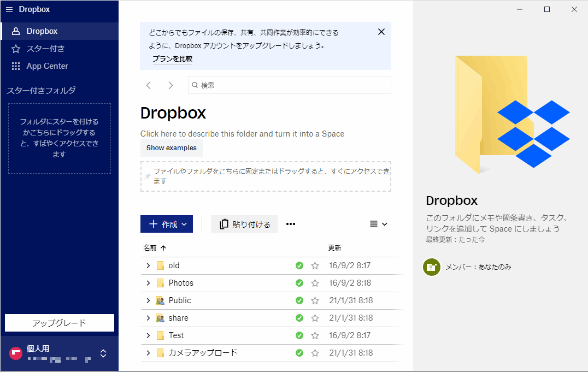The height and width of the screenshot is (372, 588).
Task: Focus the 検索 search field
Action: coord(290,85)
